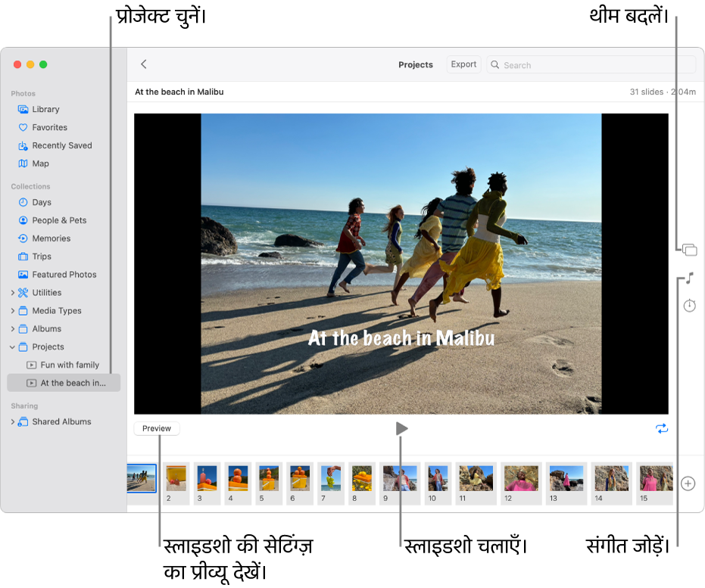The height and width of the screenshot is (588, 705).
Task: Click the Shared Albums icon
Action: (23, 422)
